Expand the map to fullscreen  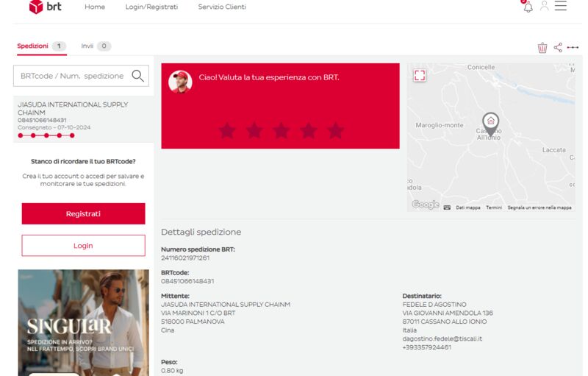420,76
